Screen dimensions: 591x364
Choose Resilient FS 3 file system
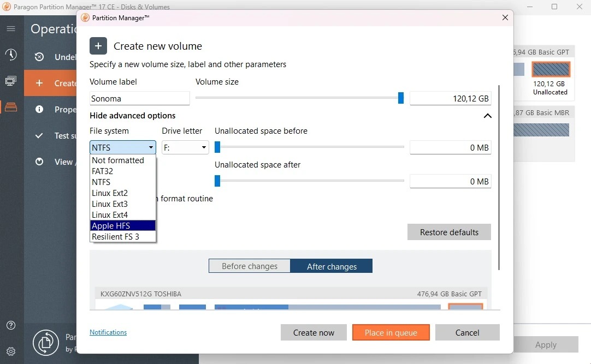point(122,237)
